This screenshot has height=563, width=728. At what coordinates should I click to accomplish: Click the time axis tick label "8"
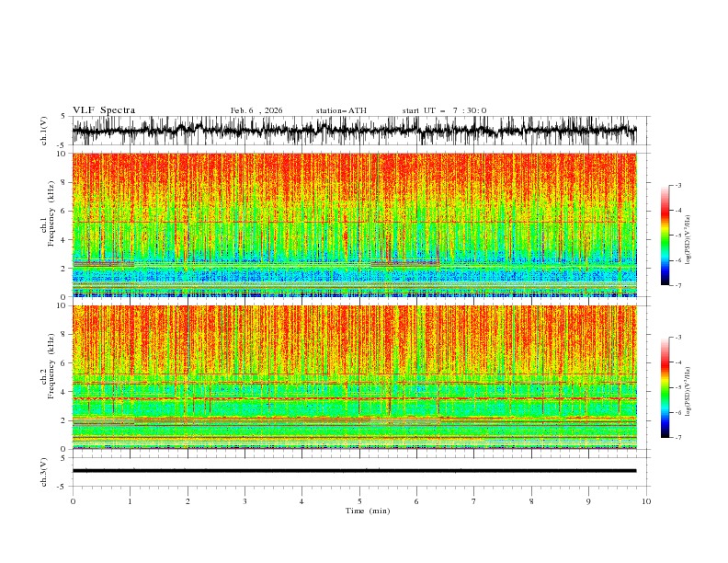click(x=531, y=501)
